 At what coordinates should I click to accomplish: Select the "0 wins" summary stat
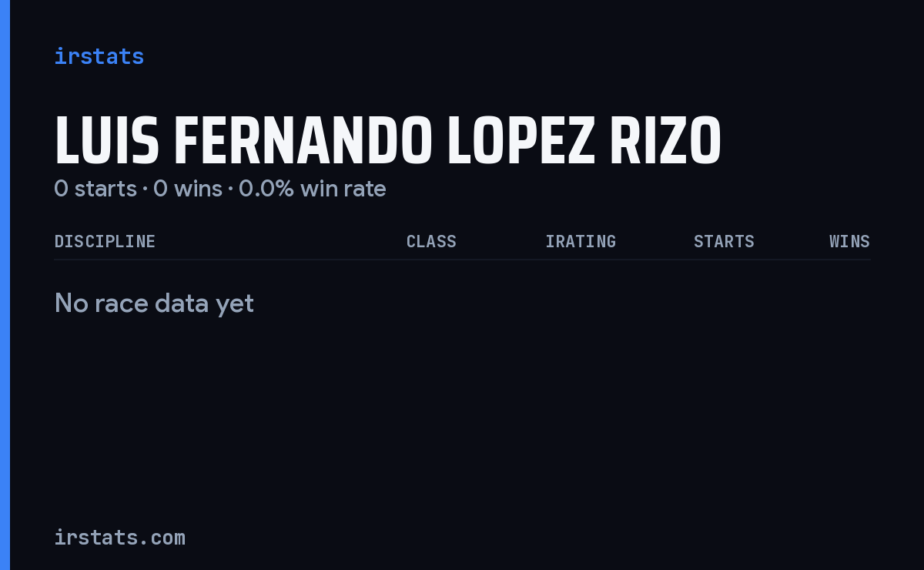pyautogui.click(x=188, y=189)
